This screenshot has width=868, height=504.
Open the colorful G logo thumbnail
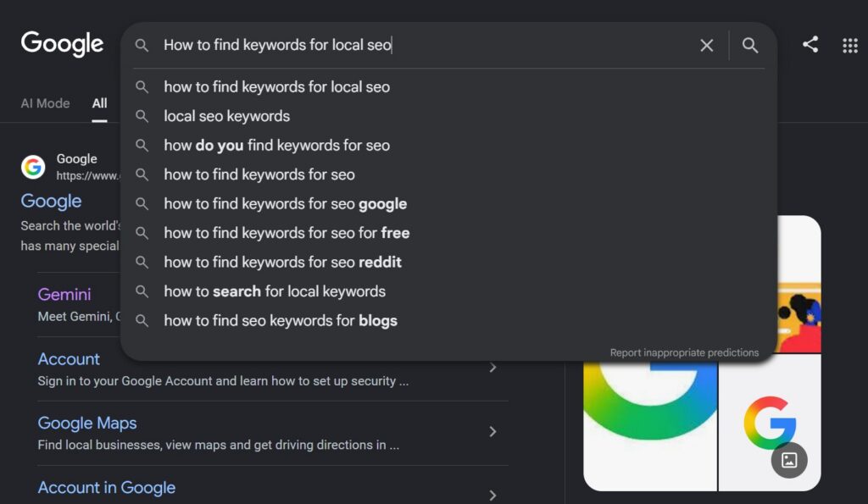(770, 424)
